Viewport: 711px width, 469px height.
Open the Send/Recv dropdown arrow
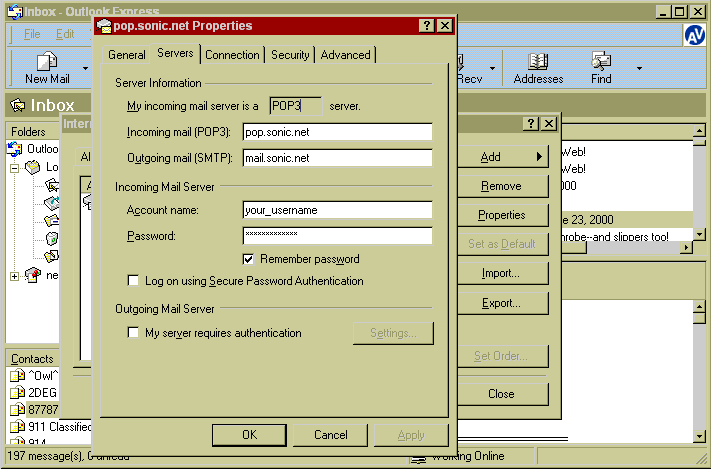[x=492, y=69]
